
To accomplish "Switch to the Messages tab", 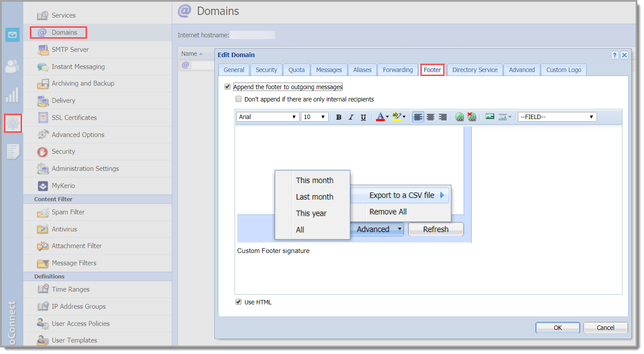I will point(329,70).
